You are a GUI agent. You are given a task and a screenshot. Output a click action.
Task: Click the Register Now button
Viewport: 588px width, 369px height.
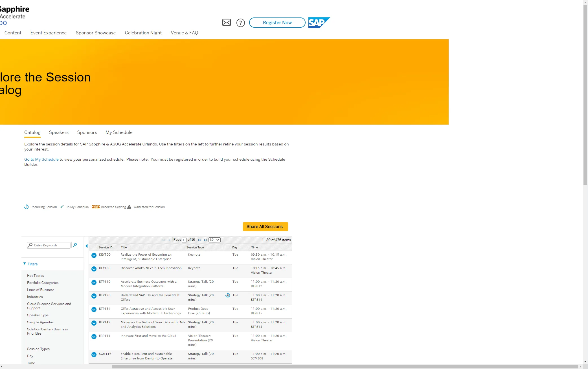point(277,23)
